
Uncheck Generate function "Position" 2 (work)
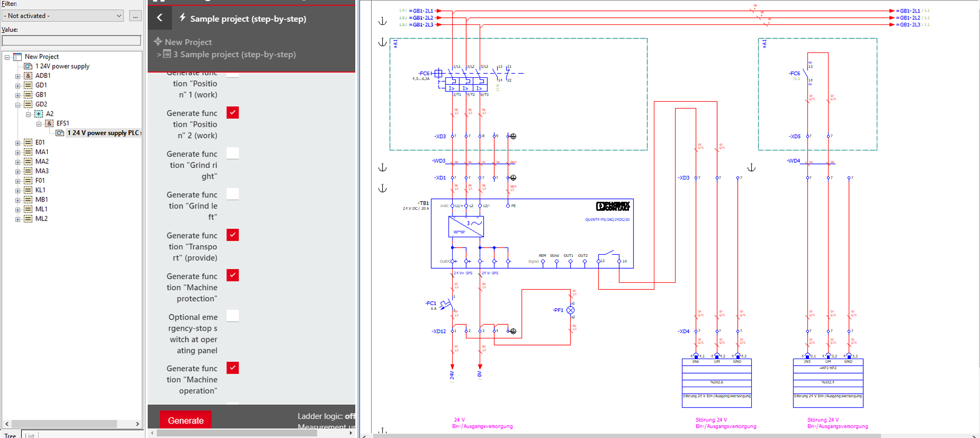(233, 113)
